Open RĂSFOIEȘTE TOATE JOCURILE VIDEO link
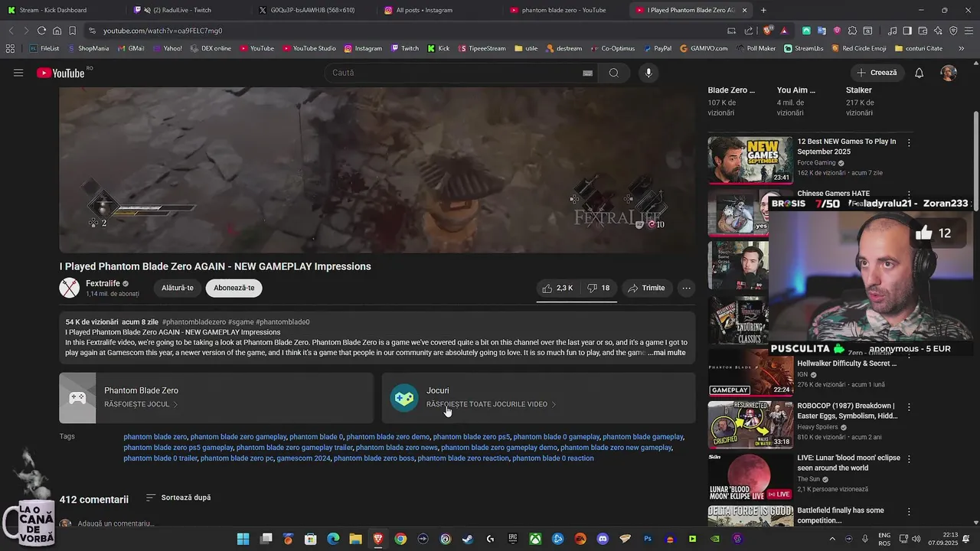The image size is (980, 551). click(491, 404)
